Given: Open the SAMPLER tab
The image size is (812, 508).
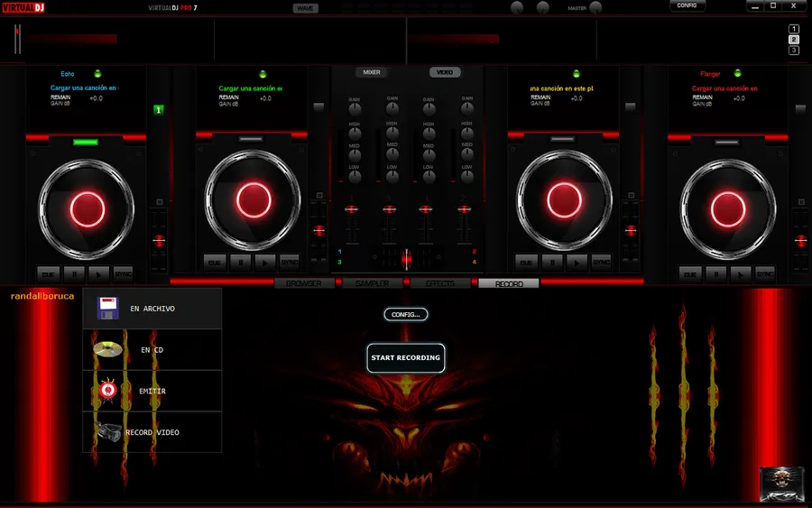Looking at the screenshot, I should pyautogui.click(x=373, y=283).
